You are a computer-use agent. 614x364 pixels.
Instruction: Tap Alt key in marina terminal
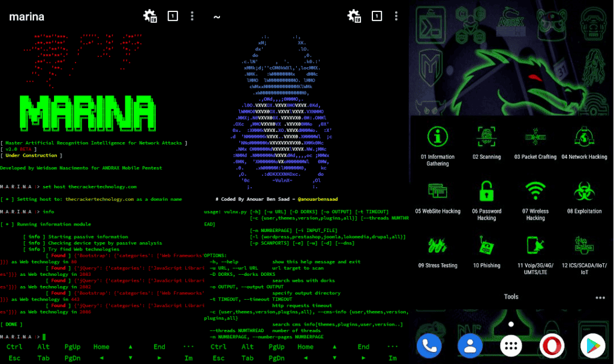(43, 347)
